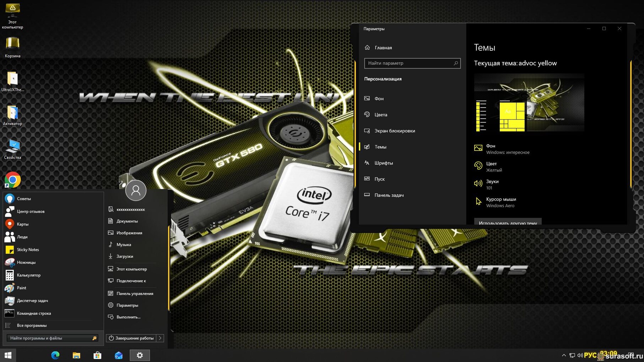Open Пуск personalization settings

pyautogui.click(x=412, y=179)
